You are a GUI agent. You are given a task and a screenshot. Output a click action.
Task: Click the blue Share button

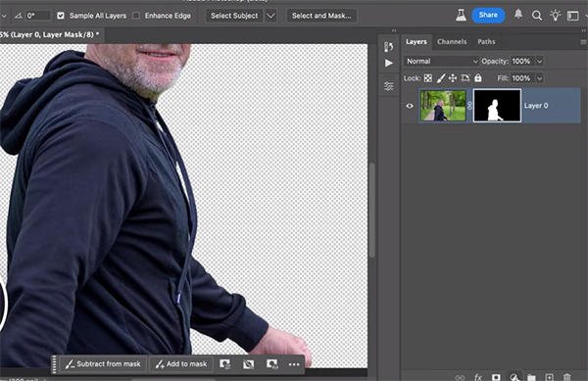[x=488, y=15]
